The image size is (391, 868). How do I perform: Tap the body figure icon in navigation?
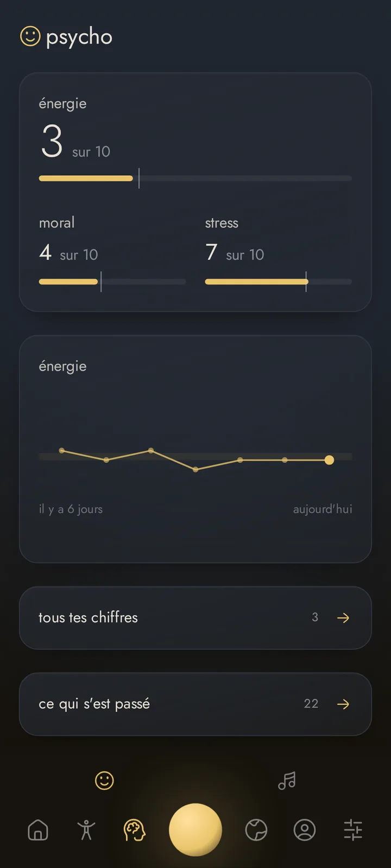(86, 830)
